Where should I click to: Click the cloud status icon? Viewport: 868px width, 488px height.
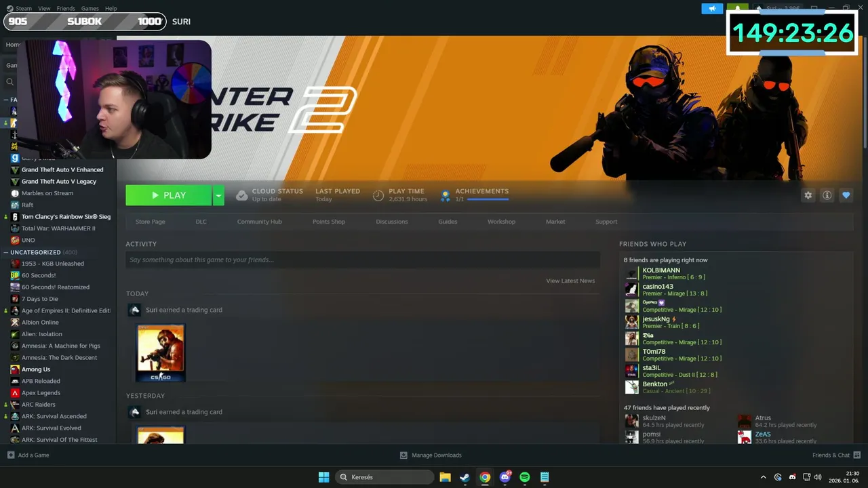click(x=241, y=195)
